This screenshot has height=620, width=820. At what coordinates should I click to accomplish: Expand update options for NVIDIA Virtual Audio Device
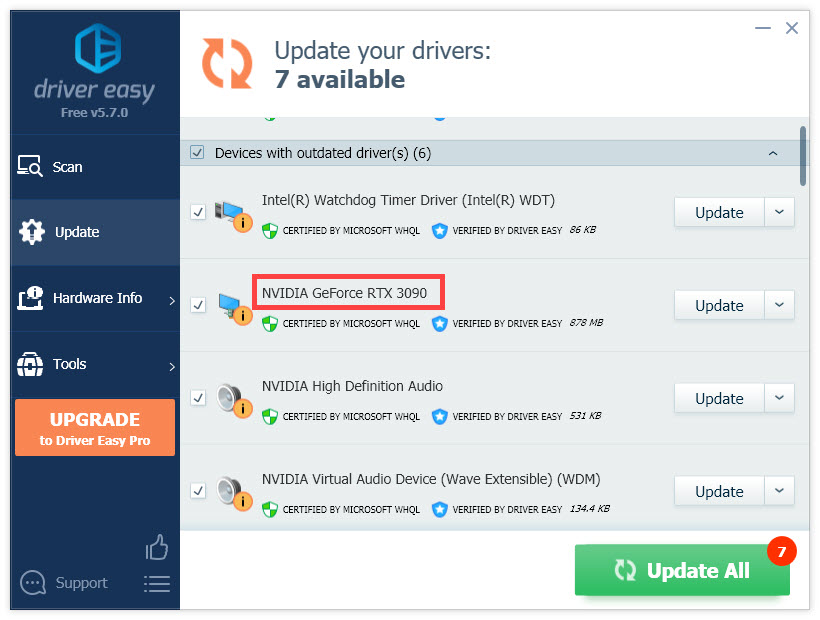pos(779,491)
